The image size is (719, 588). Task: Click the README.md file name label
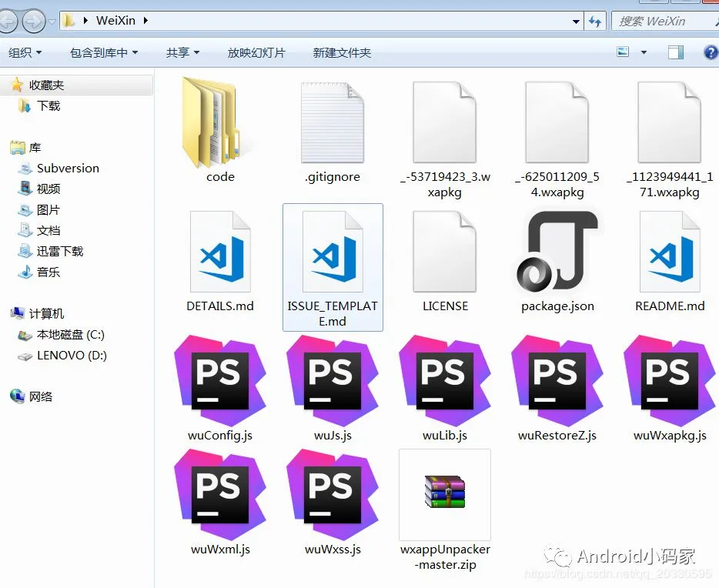(670, 306)
